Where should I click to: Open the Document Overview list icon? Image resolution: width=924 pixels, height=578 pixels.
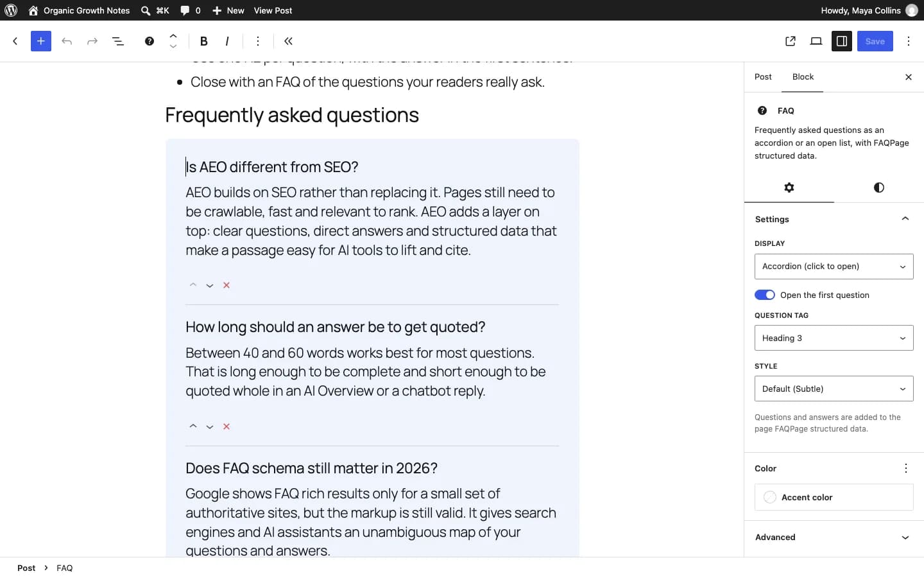(118, 41)
